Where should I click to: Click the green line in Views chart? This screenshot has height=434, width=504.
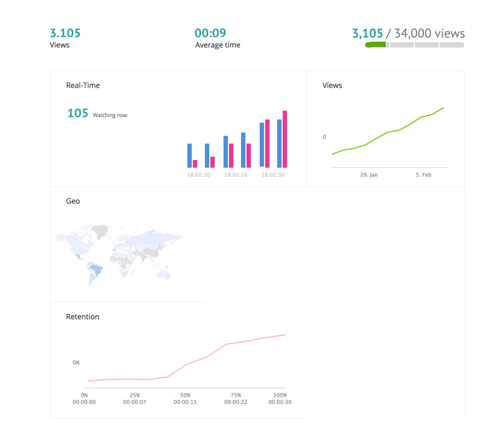(388, 132)
